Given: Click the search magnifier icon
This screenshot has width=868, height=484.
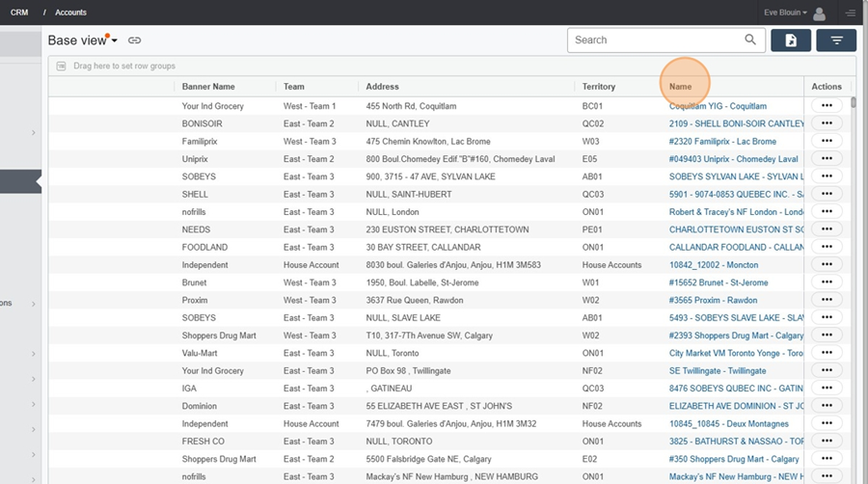Looking at the screenshot, I should coord(750,40).
